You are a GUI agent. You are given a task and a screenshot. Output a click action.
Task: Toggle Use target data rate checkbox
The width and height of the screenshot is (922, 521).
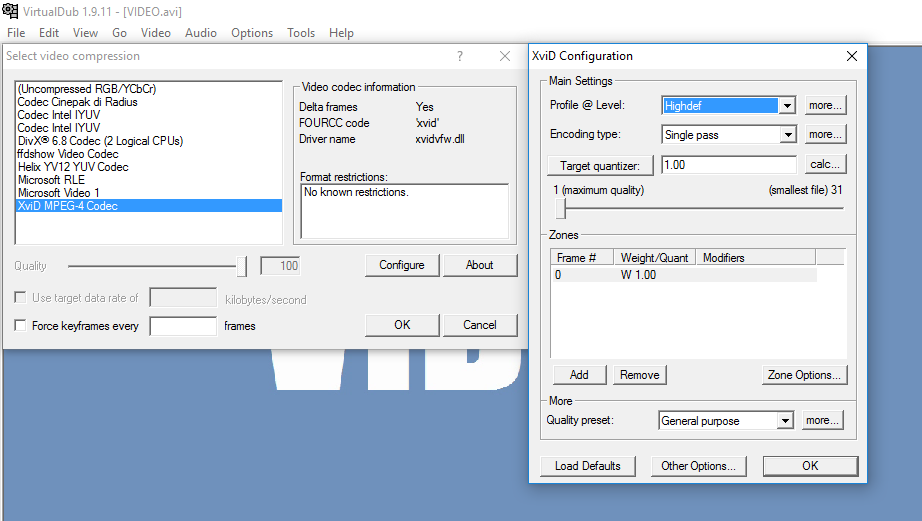click(21, 298)
